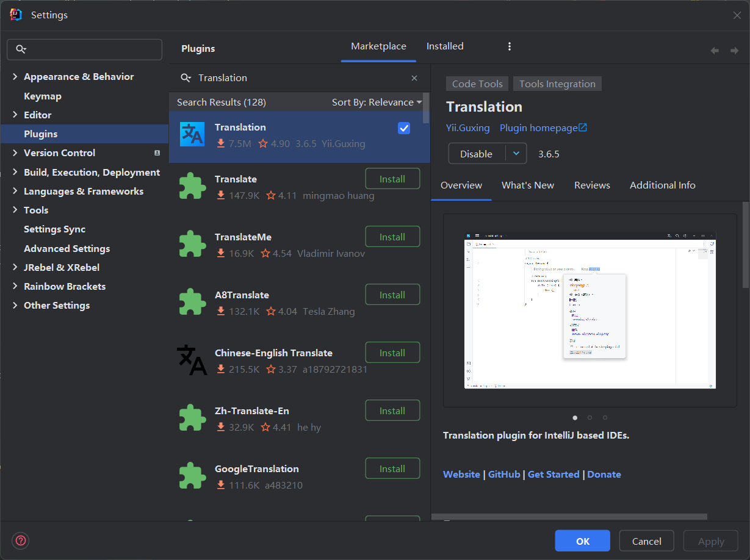Image resolution: width=750 pixels, height=560 pixels.
Task: Expand the Tools settings node
Action: click(x=15, y=210)
